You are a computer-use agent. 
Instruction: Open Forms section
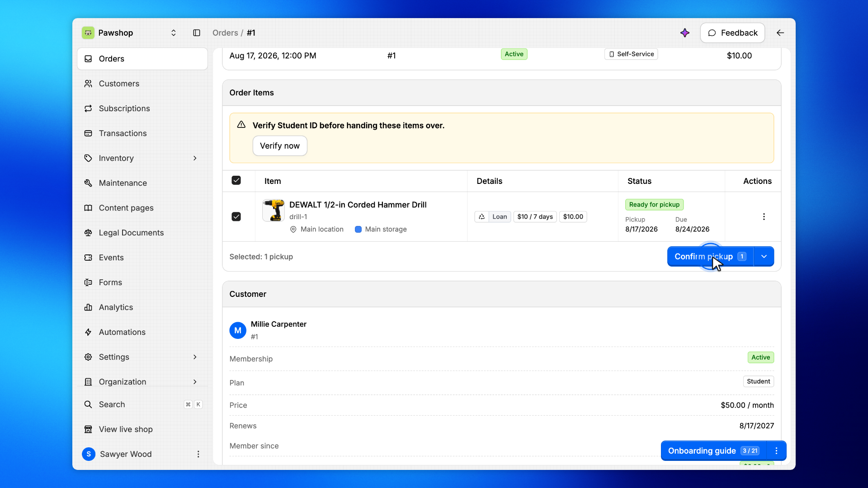point(142,282)
